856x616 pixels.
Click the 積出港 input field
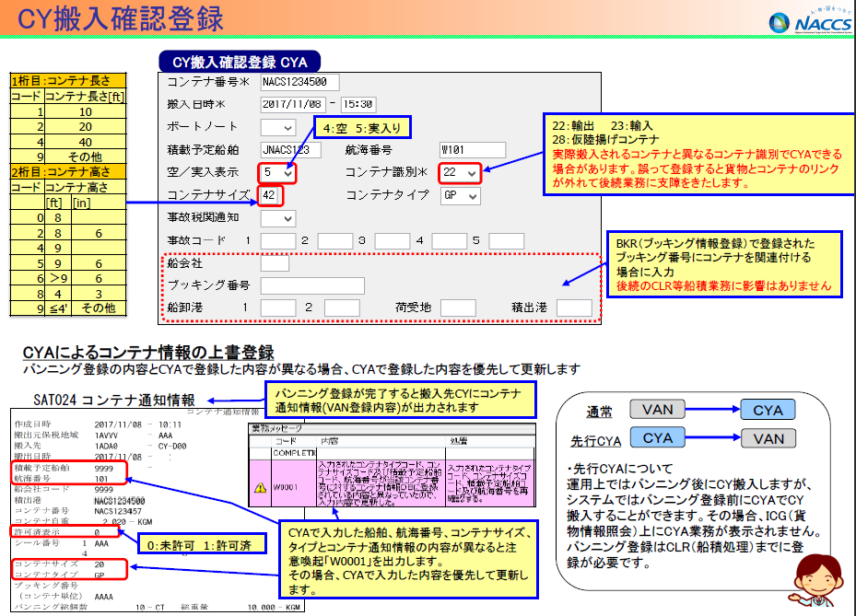[574, 308]
